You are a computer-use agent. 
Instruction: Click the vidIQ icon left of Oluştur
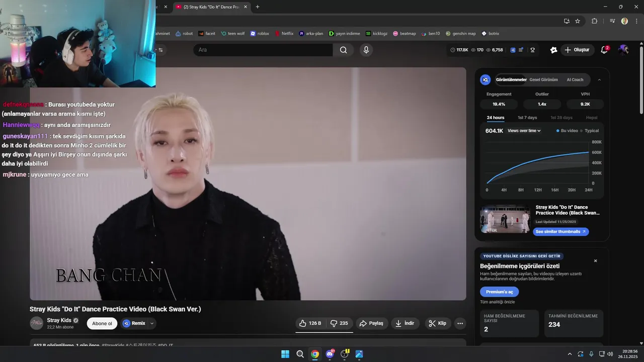point(553,50)
